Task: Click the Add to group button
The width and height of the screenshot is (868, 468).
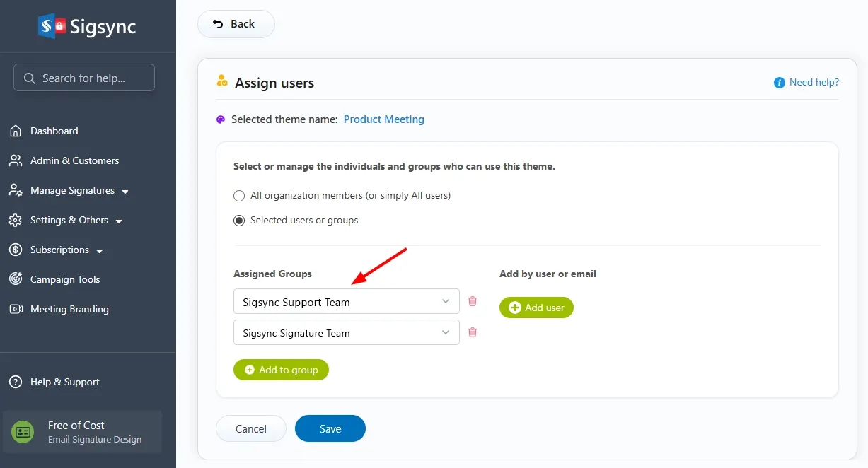Action: (281, 370)
